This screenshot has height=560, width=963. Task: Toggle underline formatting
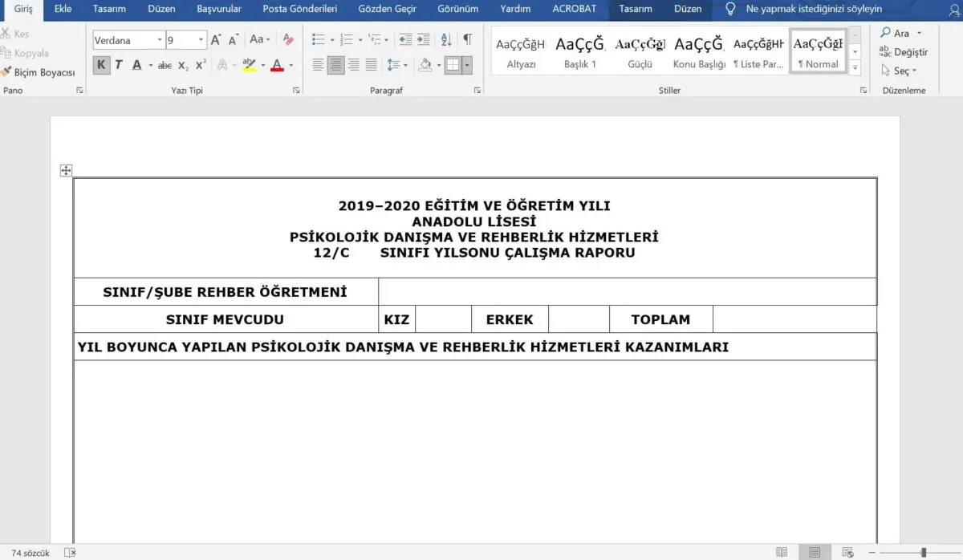(136, 65)
